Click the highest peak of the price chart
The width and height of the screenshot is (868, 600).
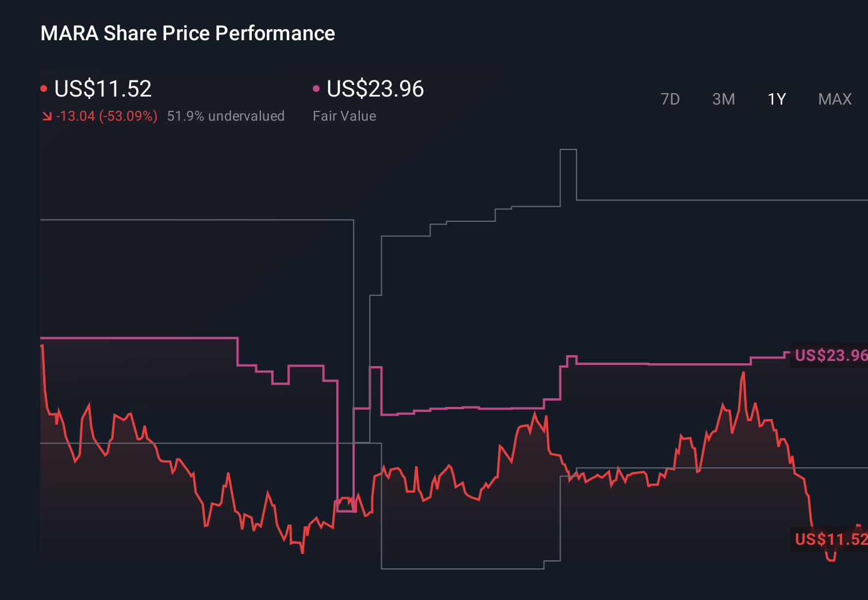click(744, 374)
